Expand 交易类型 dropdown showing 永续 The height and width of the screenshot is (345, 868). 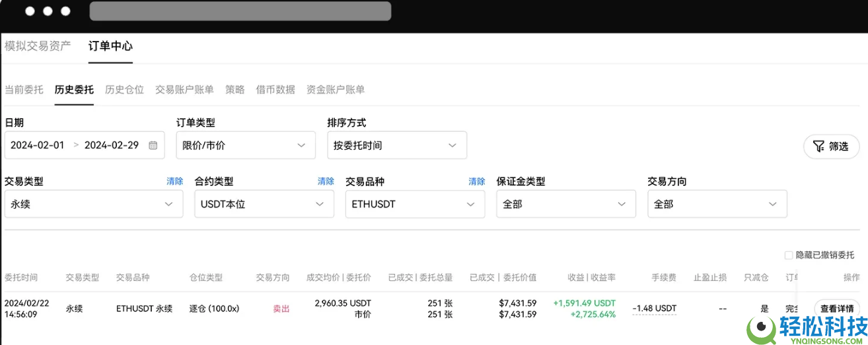pyautogui.click(x=94, y=204)
